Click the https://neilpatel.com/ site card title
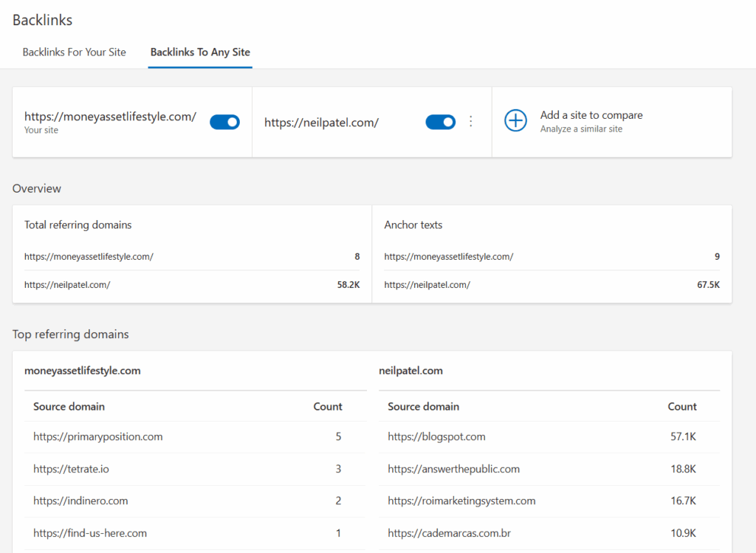This screenshot has height=553, width=756. pyautogui.click(x=322, y=123)
